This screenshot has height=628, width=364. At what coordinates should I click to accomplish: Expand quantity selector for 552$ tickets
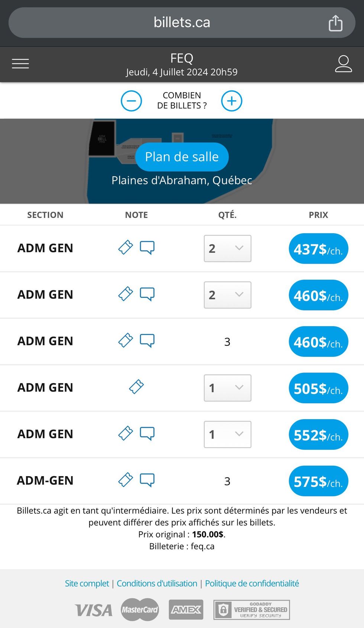pos(227,434)
